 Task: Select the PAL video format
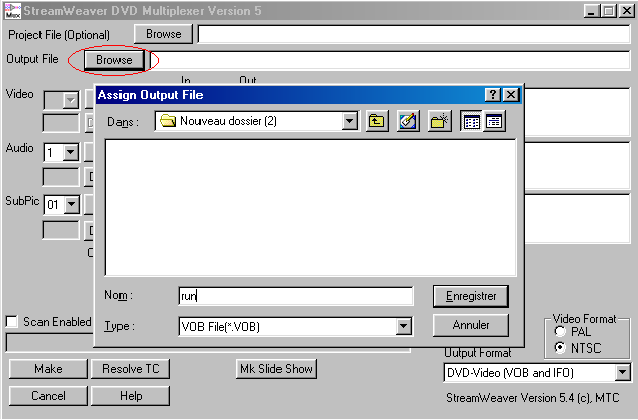pyautogui.click(x=560, y=332)
